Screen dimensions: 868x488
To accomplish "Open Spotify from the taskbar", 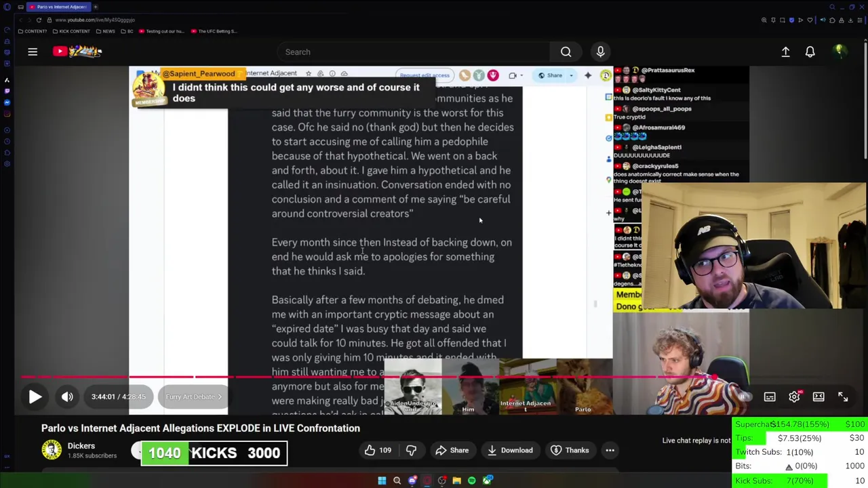I will tap(472, 481).
